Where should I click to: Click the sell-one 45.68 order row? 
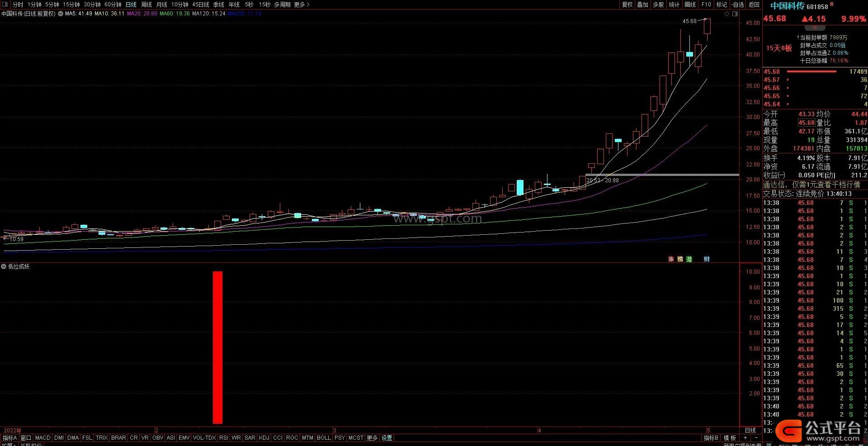(815, 71)
